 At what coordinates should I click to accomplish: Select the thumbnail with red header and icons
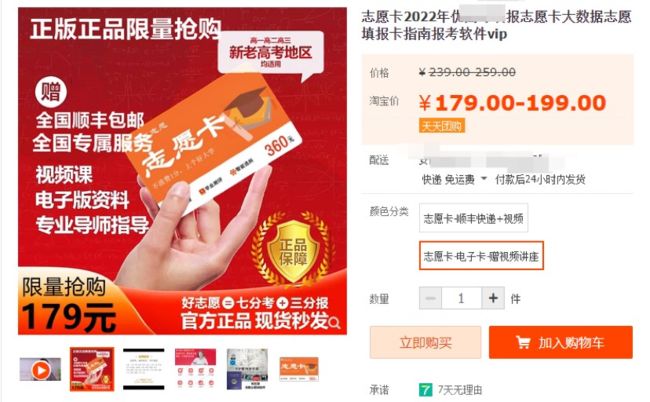point(195,369)
